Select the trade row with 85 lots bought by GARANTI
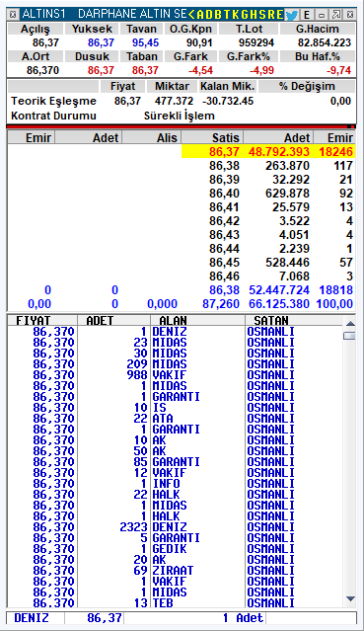Image resolution: width=364 pixels, height=631 pixels. [x=176, y=462]
